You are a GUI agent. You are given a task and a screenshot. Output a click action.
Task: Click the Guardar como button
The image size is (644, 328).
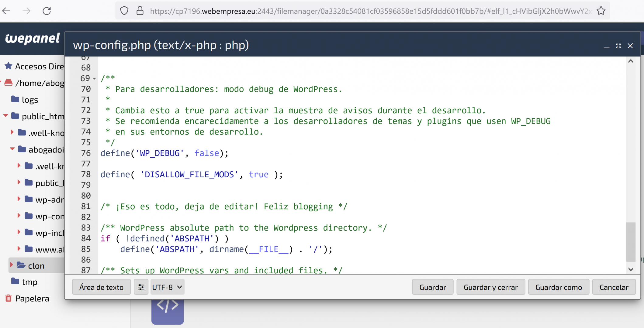pos(559,287)
